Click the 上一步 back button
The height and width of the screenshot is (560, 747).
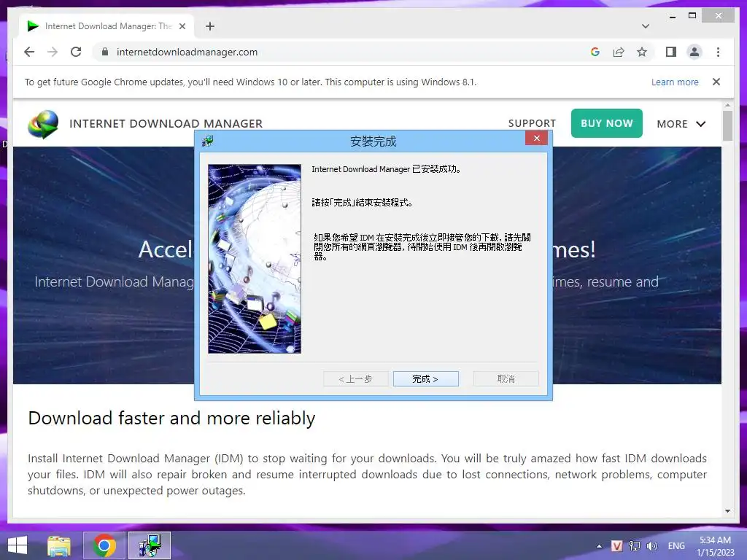pyautogui.click(x=356, y=379)
